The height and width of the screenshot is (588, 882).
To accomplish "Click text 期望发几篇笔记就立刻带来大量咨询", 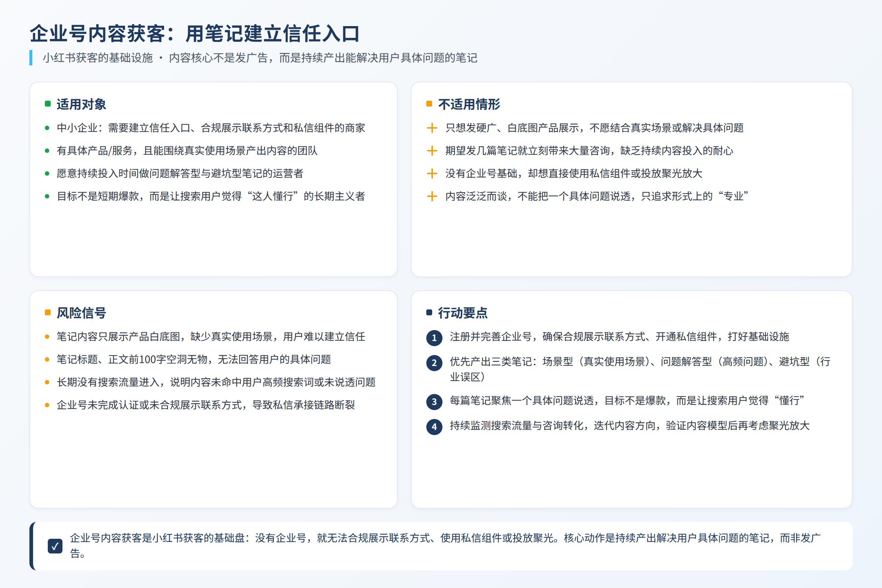I will (x=589, y=151).
